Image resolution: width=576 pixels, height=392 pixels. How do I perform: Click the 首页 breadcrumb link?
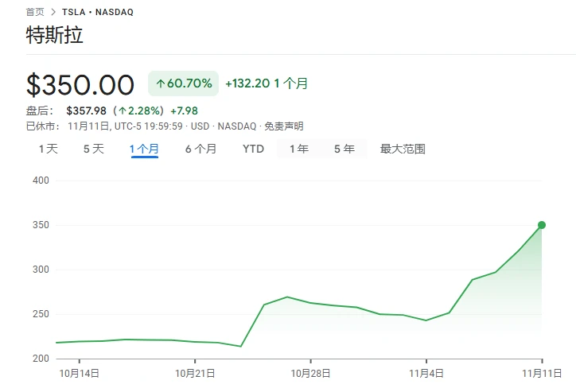click(35, 12)
